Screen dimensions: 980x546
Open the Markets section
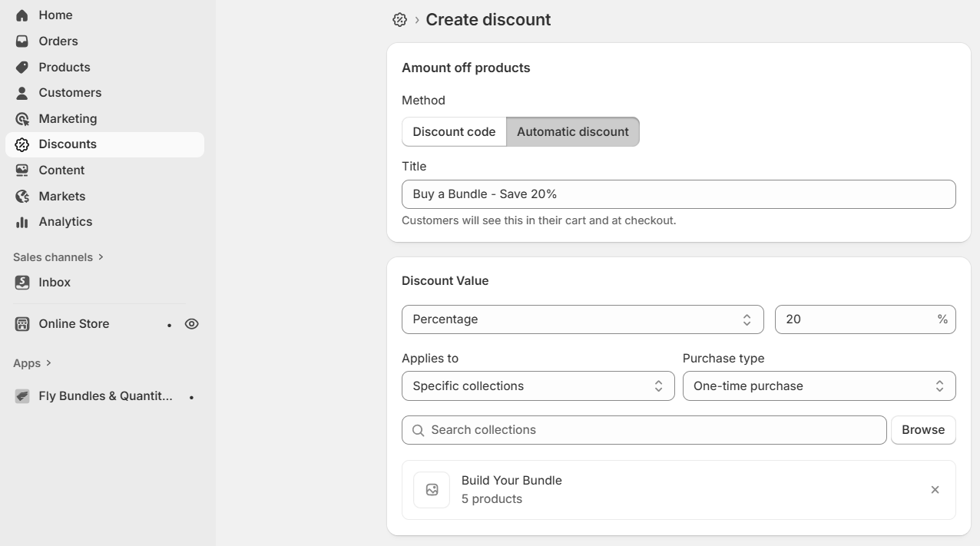pos(61,196)
